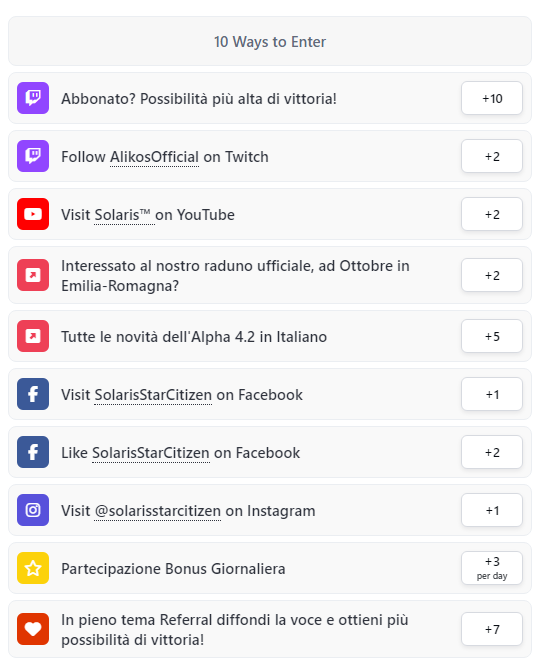The image size is (540, 664).
Task: Click Facebook icon beside Like SolarisStarCitizen
Action: (33, 452)
